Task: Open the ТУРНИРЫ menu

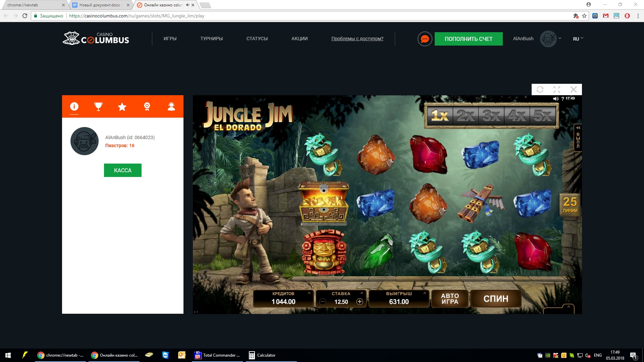Action: coord(212,39)
